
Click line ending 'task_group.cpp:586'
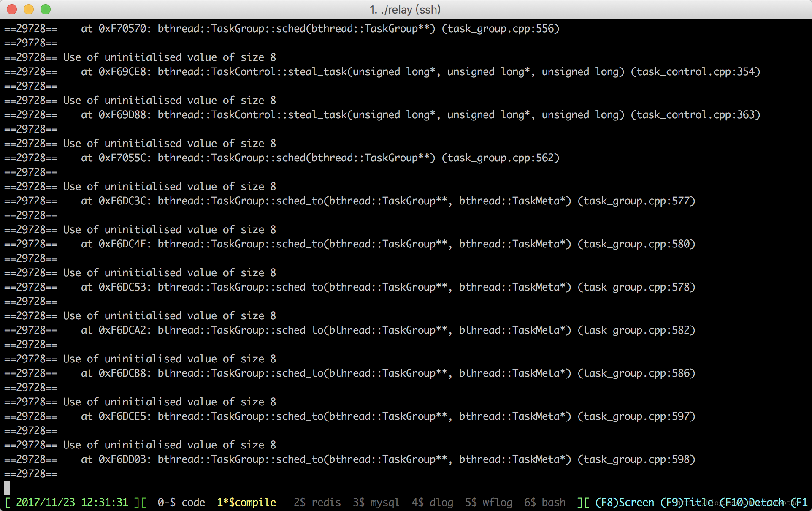[x=350, y=373]
